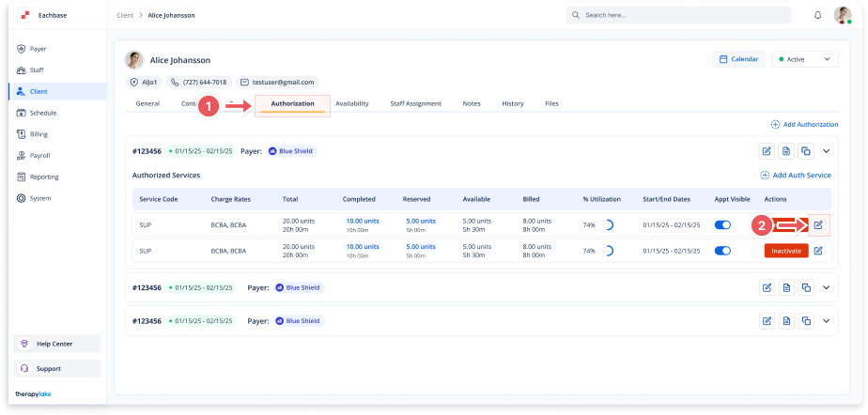
Task: Collapse the first authorization section
Action: click(827, 150)
